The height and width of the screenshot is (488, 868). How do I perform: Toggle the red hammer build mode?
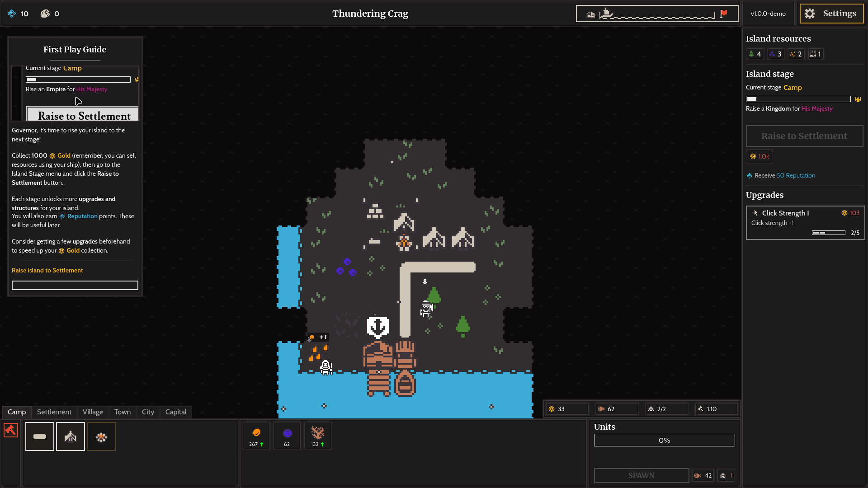click(11, 430)
